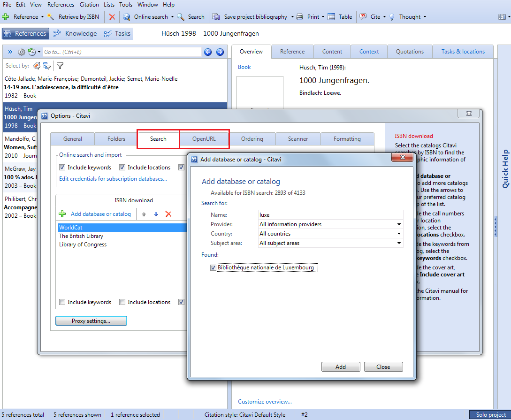
Task: Click the green plus Add database icon
Action: click(62, 214)
